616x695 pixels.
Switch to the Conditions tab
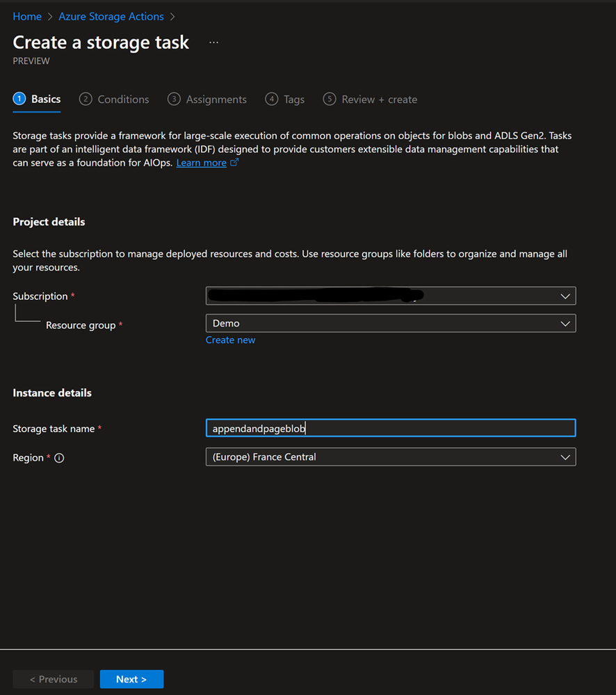(x=114, y=99)
